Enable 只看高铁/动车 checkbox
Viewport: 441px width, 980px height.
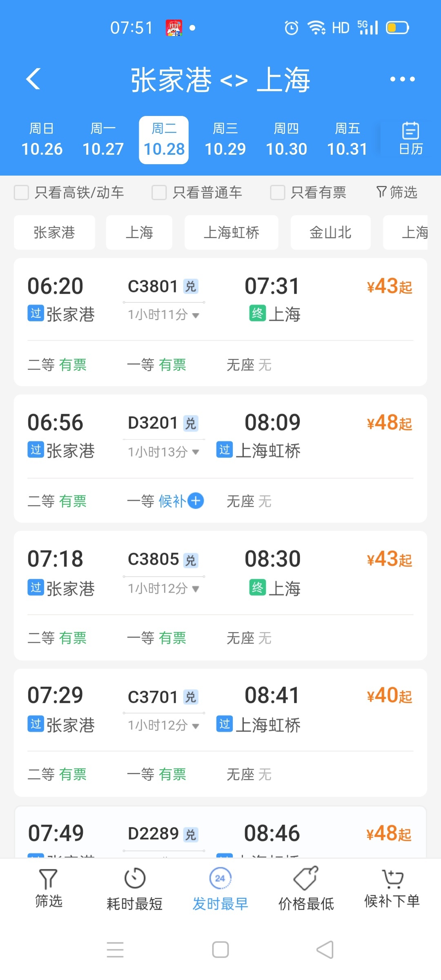click(22, 192)
